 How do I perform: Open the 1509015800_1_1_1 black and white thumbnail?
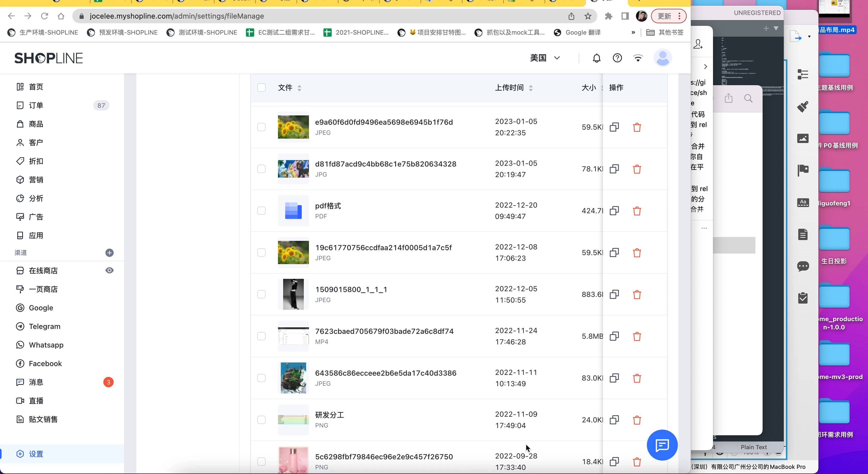(x=293, y=294)
